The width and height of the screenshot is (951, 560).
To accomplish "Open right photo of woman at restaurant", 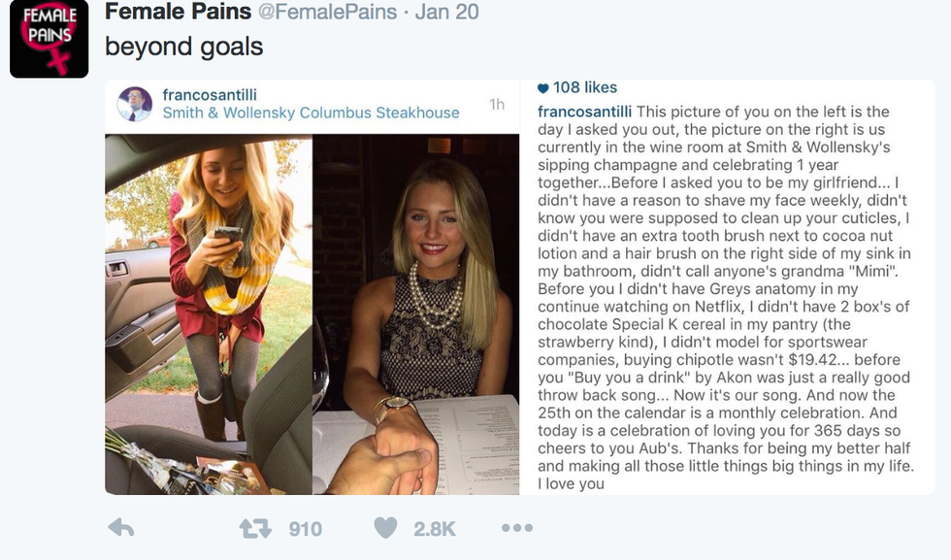I will 415,315.
